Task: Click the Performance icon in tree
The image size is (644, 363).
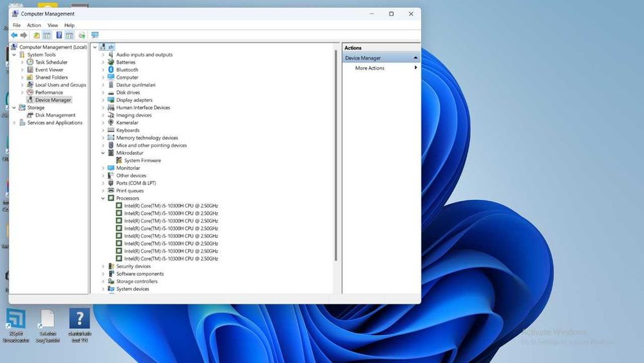Action: [x=30, y=92]
